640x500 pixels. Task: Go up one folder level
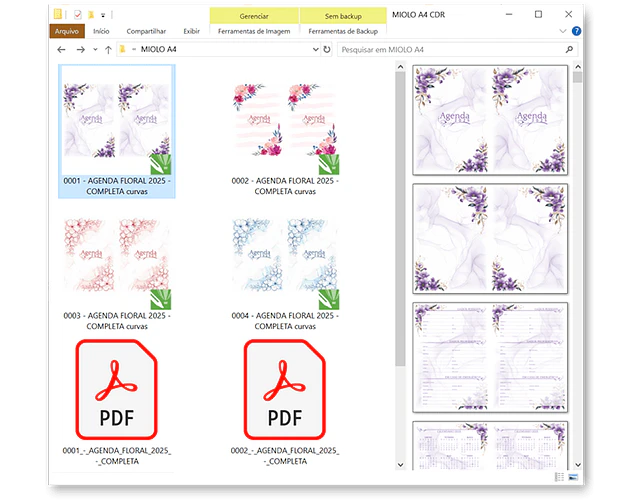click(x=108, y=49)
